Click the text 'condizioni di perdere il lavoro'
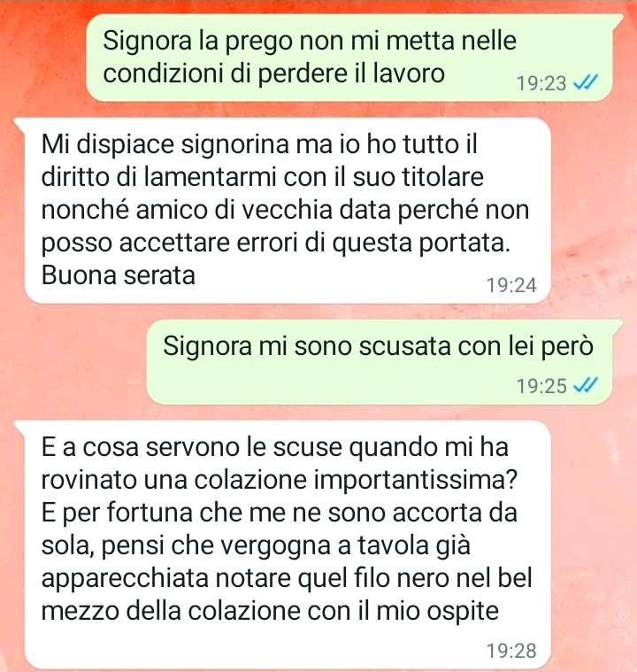The height and width of the screenshot is (672, 637). pos(273,73)
